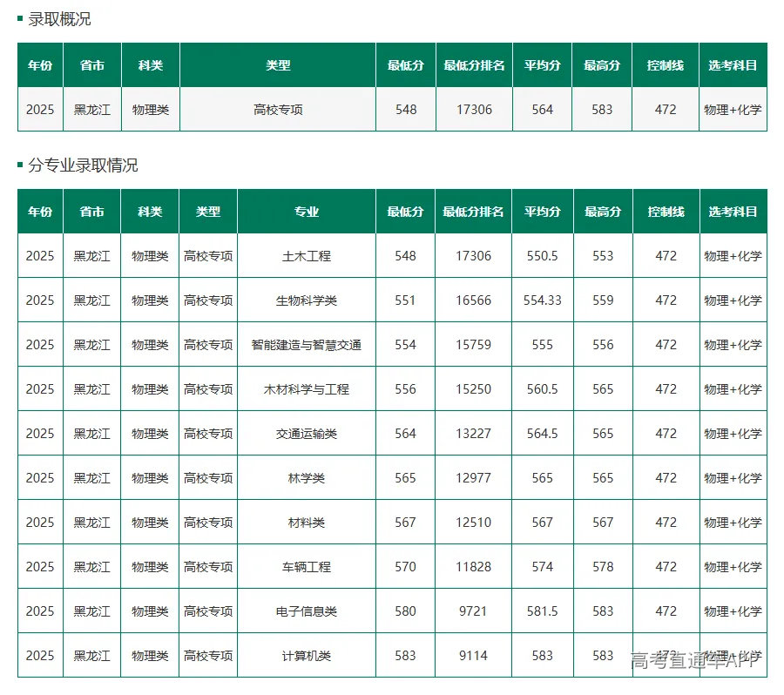Click average score 560.5
Viewport: 784px width, 695px height.
(x=543, y=389)
